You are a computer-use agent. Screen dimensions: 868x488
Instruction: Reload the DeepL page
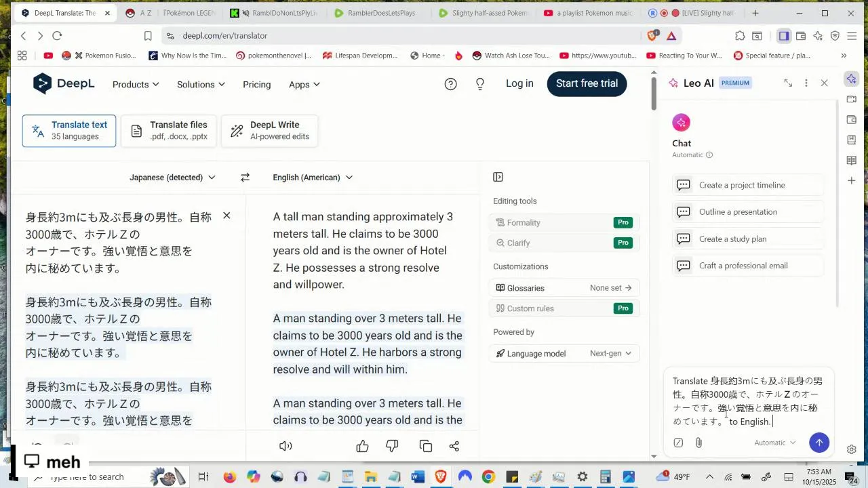(x=57, y=36)
